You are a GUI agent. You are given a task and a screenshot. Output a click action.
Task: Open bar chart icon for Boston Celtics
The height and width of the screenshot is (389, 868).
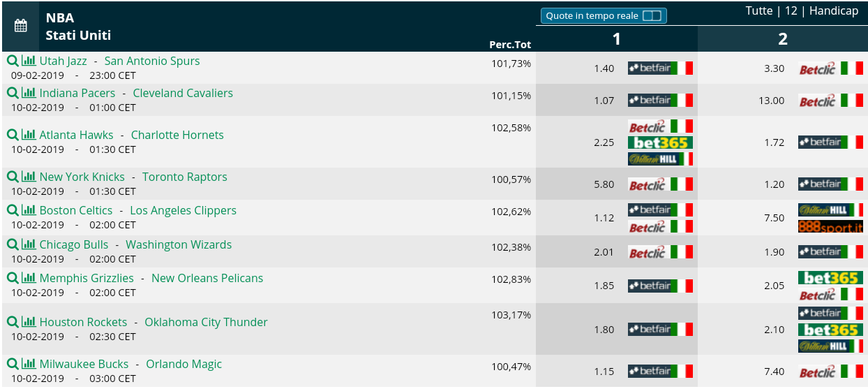point(29,210)
